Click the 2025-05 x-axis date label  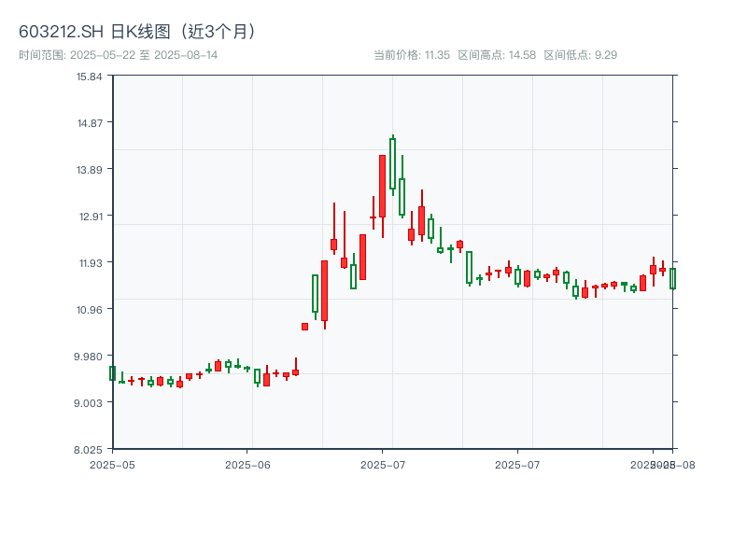(113, 464)
